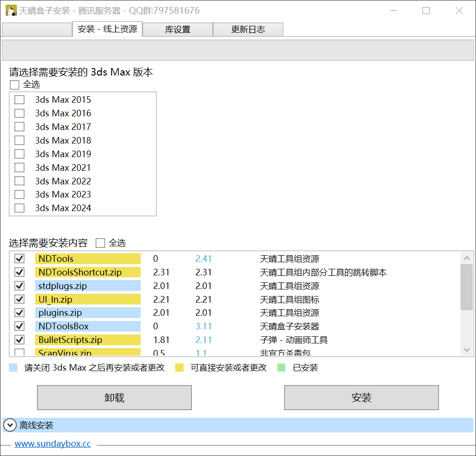Click the cat app icon in title bar

tap(11, 11)
